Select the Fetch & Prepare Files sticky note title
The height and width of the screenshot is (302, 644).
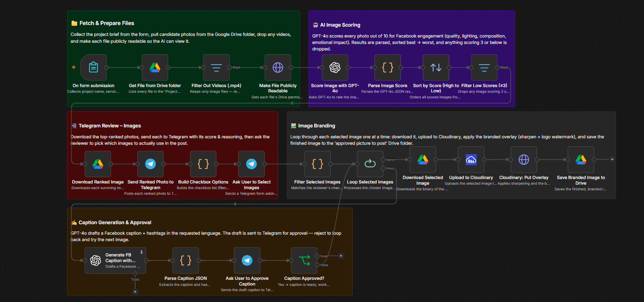click(107, 23)
